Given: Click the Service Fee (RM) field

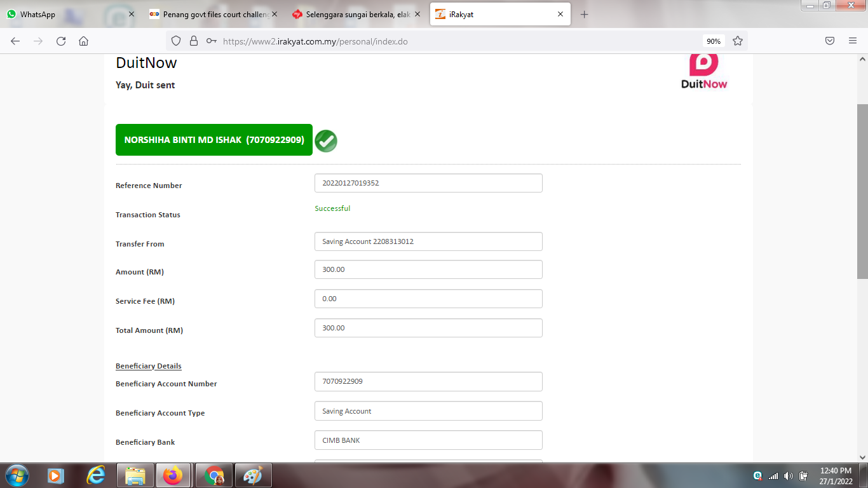Looking at the screenshot, I should (x=428, y=299).
